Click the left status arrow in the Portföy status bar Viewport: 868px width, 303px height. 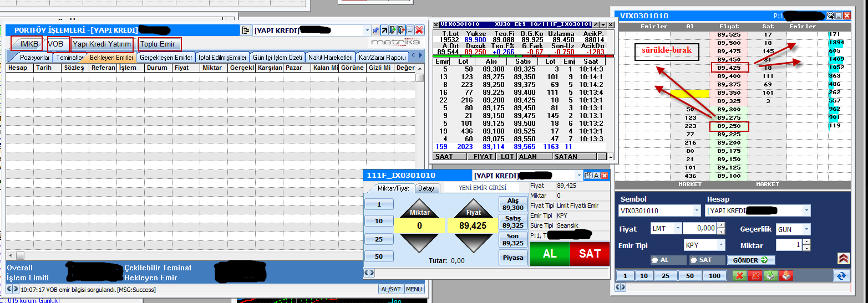point(9,289)
